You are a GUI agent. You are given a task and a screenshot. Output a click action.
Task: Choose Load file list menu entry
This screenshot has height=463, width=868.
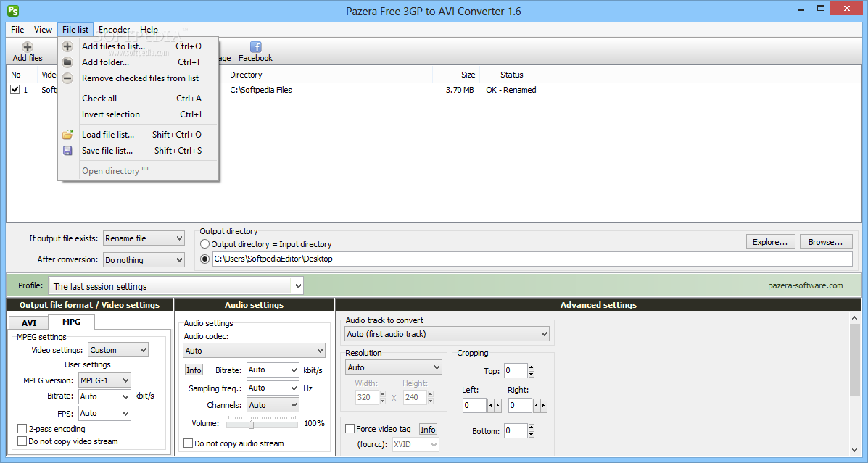[x=139, y=135]
